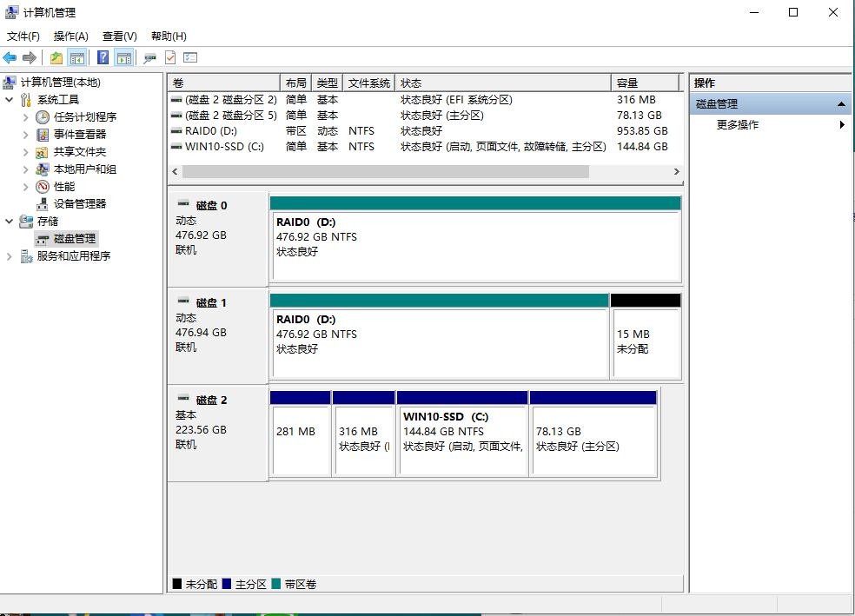
Task: Collapse the 磁盘管理 action pane section
Action: (x=841, y=103)
